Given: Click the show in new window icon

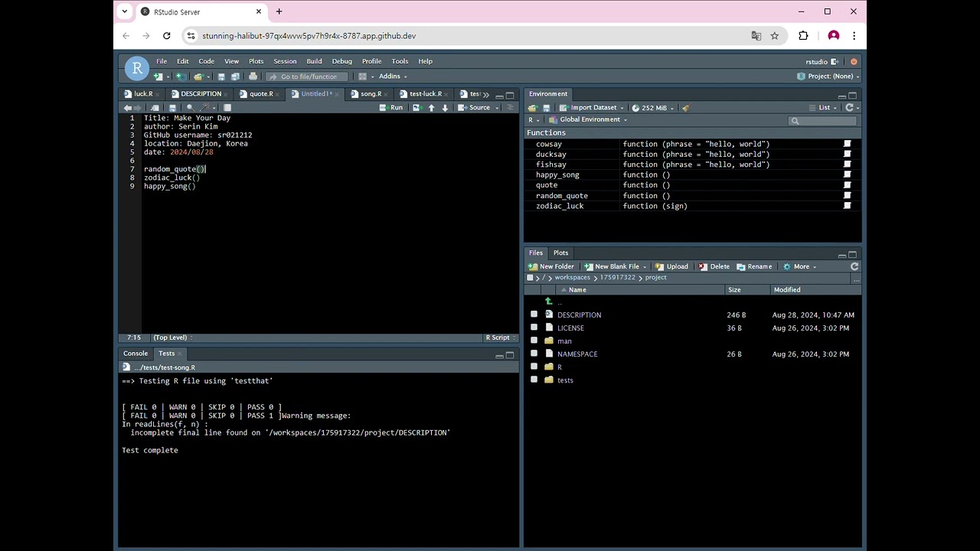Looking at the screenshot, I should click(x=155, y=108).
